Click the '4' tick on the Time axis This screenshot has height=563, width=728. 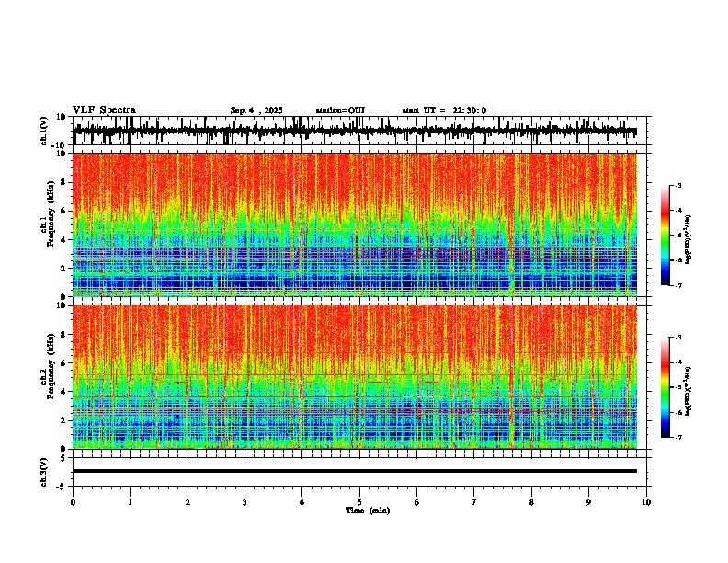(x=302, y=502)
